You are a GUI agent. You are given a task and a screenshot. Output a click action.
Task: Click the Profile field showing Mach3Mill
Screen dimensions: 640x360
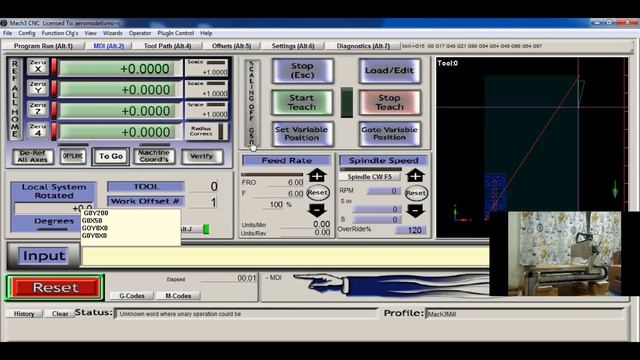pyautogui.click(x=524, y=314)
